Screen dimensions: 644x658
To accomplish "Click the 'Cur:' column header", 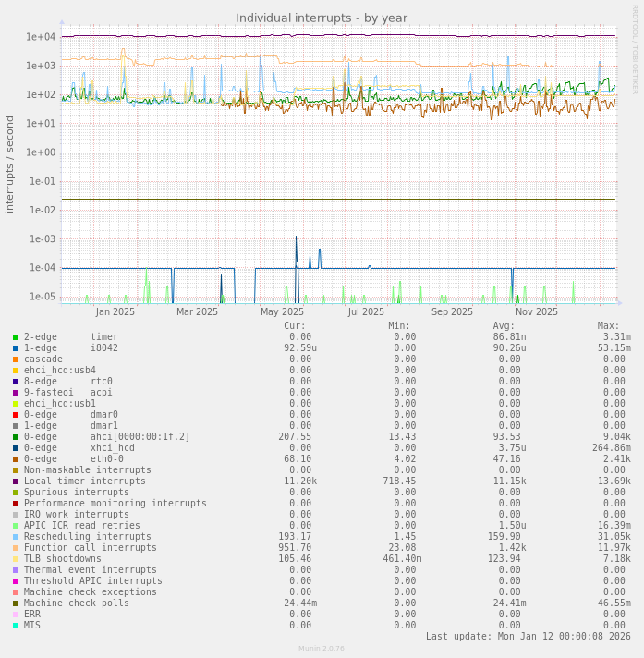I will 294,326.
